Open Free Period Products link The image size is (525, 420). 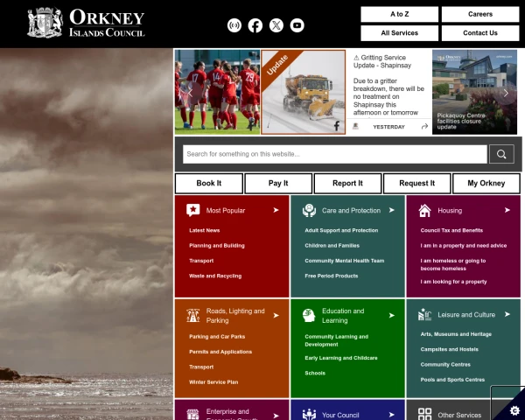click(x=331, y=276)
